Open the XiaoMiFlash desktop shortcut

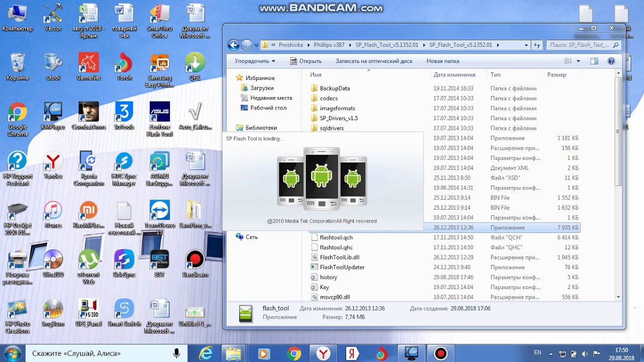click(x=89, y=215)
